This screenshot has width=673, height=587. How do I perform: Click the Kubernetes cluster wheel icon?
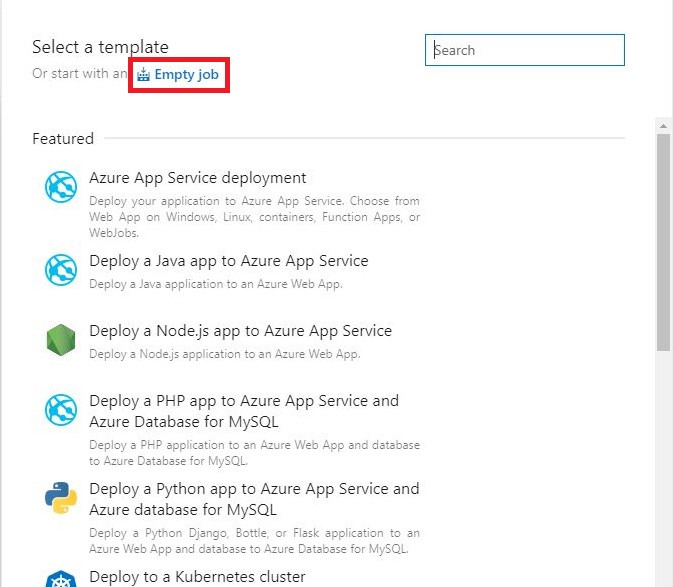click(61, 579)
